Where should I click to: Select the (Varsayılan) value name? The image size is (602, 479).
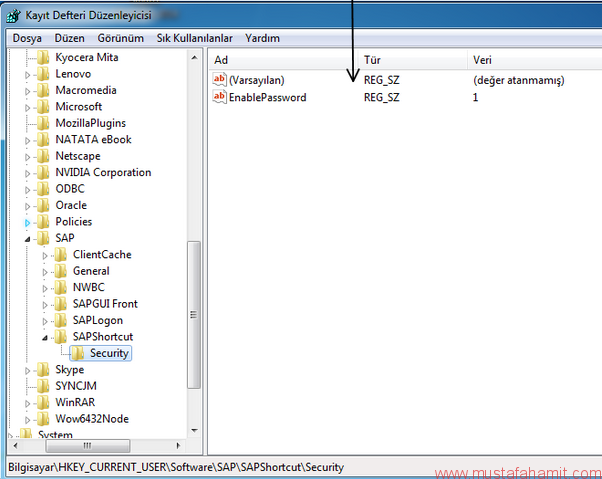[257, 80]
